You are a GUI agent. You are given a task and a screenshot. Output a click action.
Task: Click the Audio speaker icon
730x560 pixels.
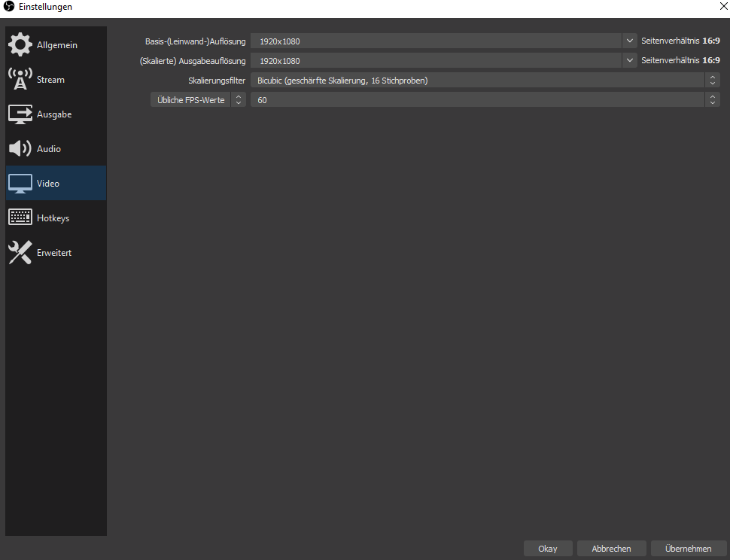[x=20, y=148]
